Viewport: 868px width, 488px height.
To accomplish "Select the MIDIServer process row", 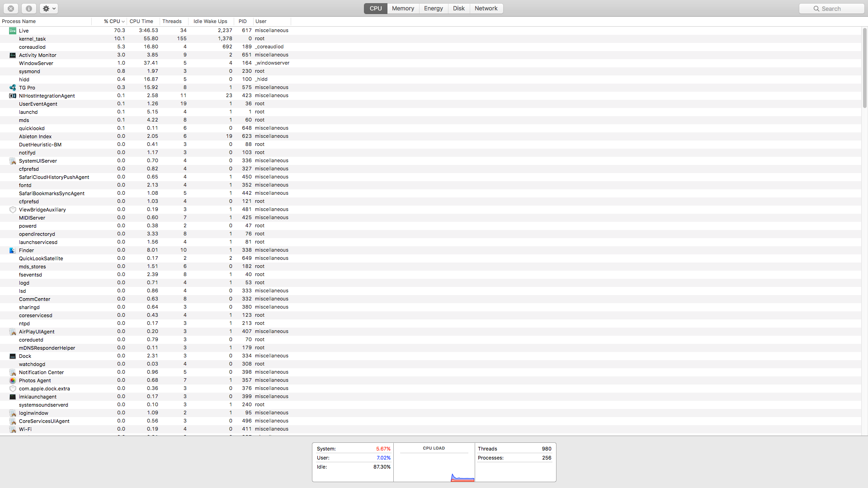I will [x=430, y=218].
